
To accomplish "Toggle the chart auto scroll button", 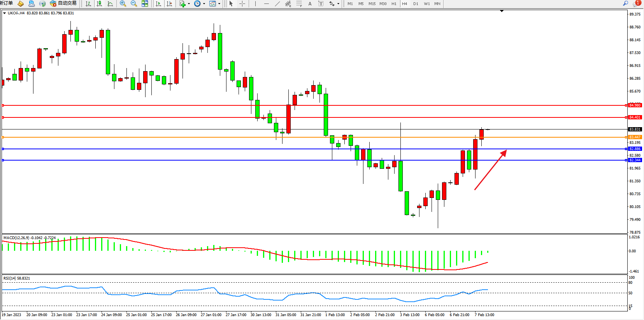I will (x=158, y=3).
